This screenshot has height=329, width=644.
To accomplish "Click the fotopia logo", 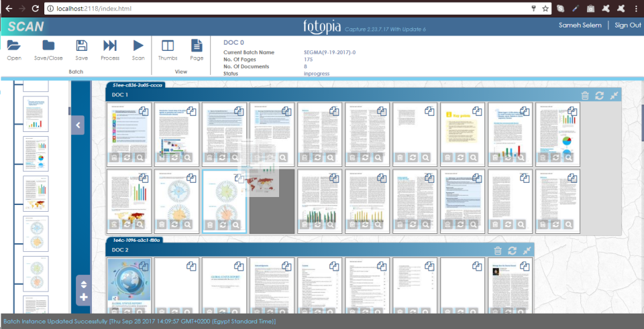I will click(322, 26).
